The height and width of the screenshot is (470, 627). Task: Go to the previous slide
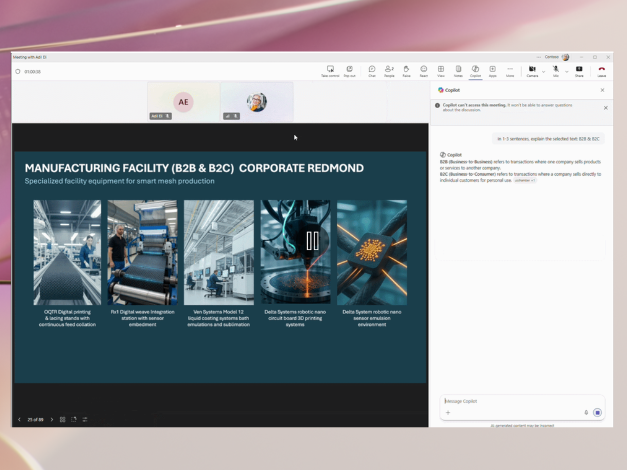(19, 420)
